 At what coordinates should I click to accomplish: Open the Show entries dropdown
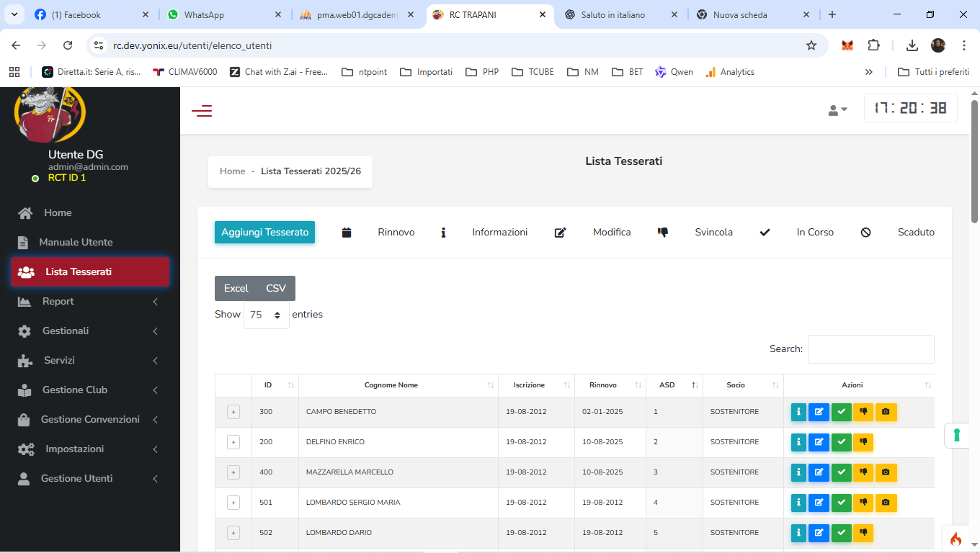(x=266, y=315)
